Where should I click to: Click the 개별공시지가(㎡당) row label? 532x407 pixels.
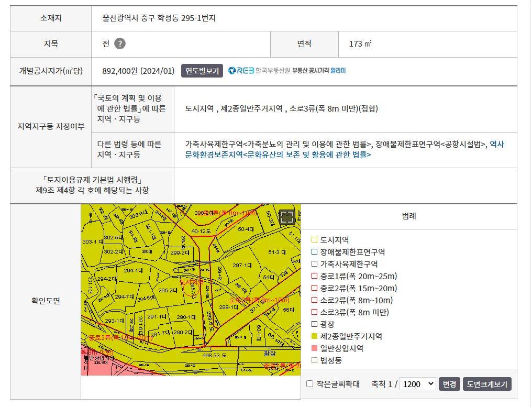click(51, 71)
